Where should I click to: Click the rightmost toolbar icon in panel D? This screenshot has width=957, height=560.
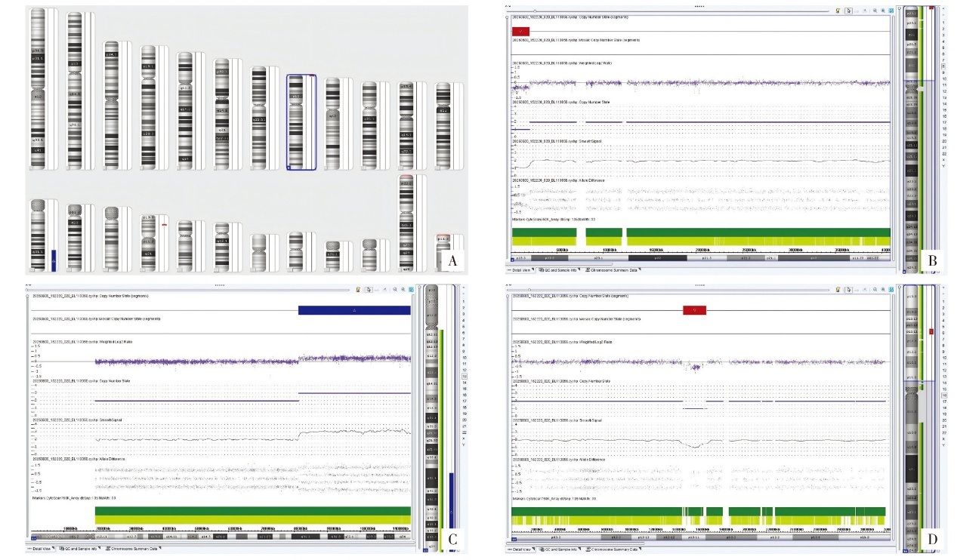[891, 288]
